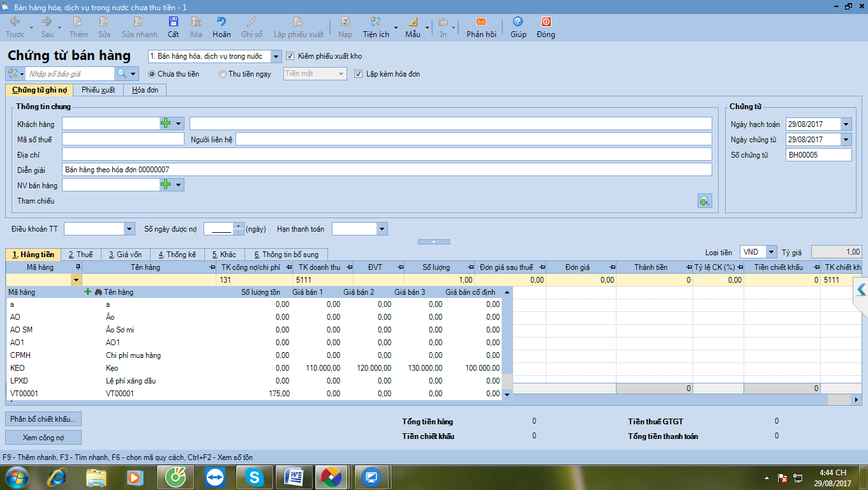Toggle Lập kèm hóa đơn checkbox

tap(358, 74)
